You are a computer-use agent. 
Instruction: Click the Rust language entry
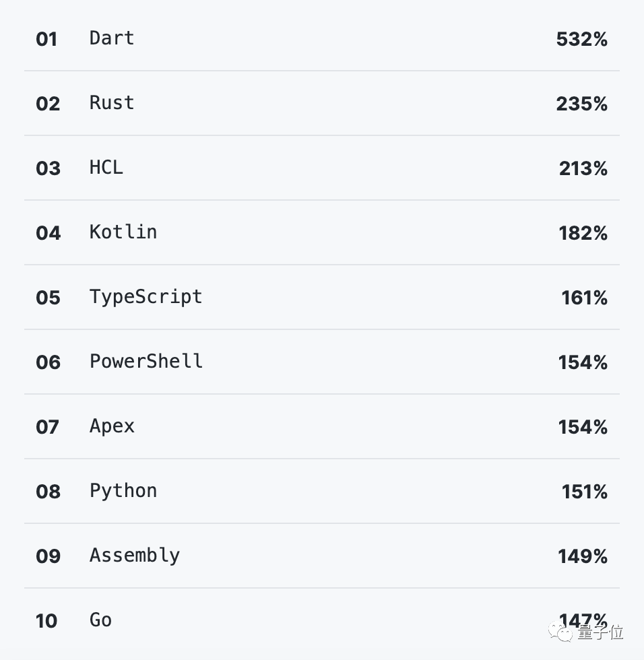pyautogui.click(x=112, y=103)
